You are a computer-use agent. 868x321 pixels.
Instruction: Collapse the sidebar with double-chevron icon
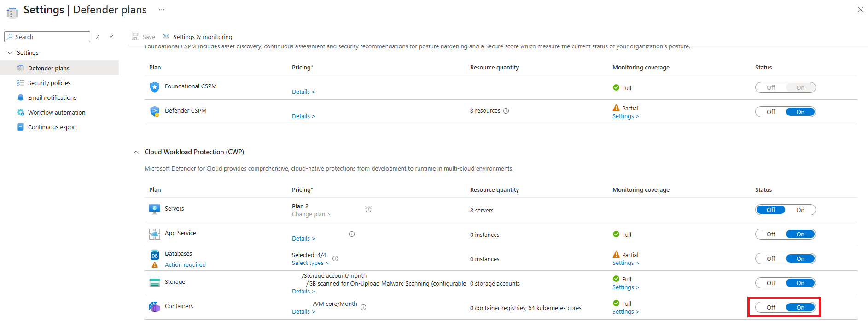coord(111,37)
